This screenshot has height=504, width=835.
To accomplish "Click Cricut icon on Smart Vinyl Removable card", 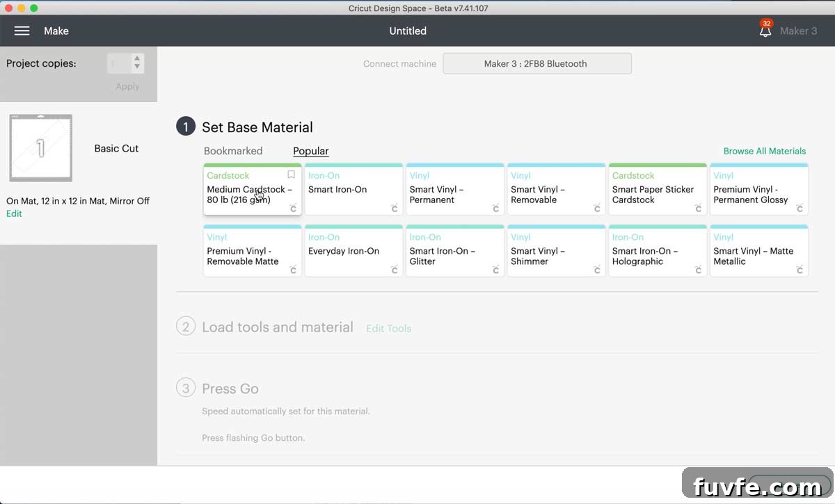I will pyautogui.click(x=597, y=208).
